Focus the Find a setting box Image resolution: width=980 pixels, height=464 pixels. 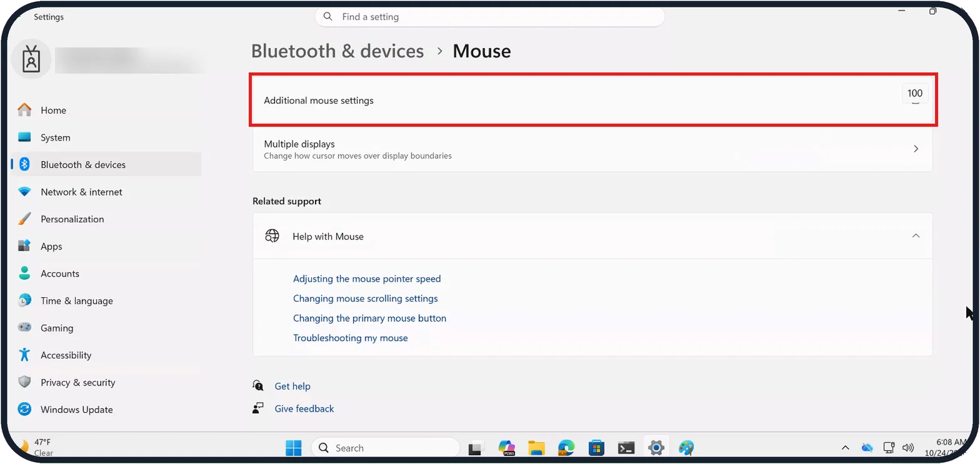point(489,17)
